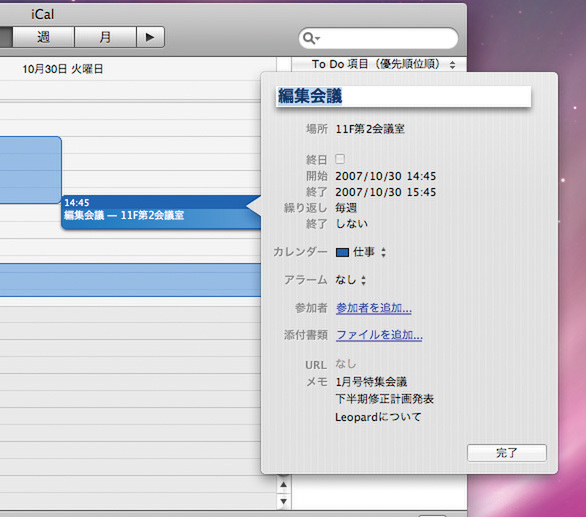
Task: Click the 10月30日 火曜日 date header
Action: coord(62,69)
